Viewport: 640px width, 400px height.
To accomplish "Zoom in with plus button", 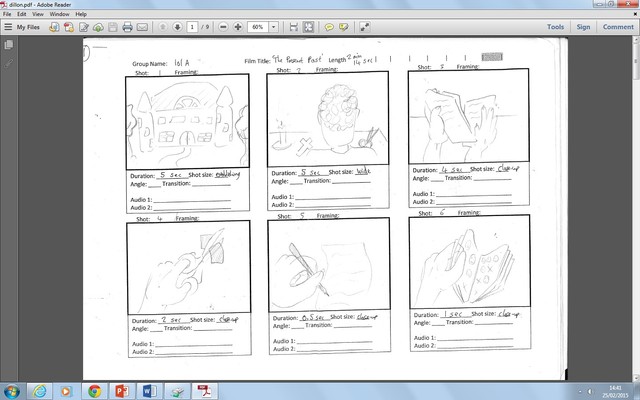I will [x=238, y=27].
